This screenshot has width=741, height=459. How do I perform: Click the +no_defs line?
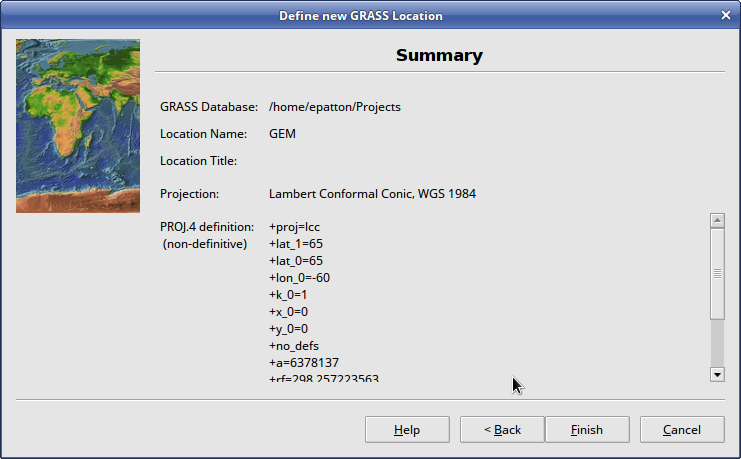coord(294,346)
